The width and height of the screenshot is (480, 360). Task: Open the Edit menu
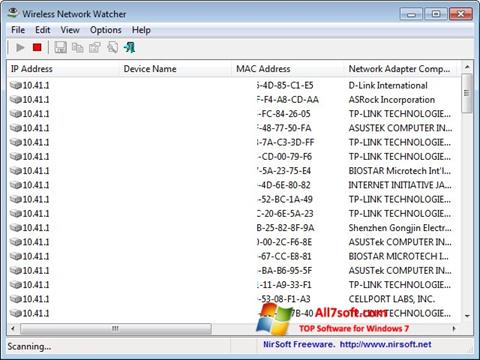(x=43, y=30)
